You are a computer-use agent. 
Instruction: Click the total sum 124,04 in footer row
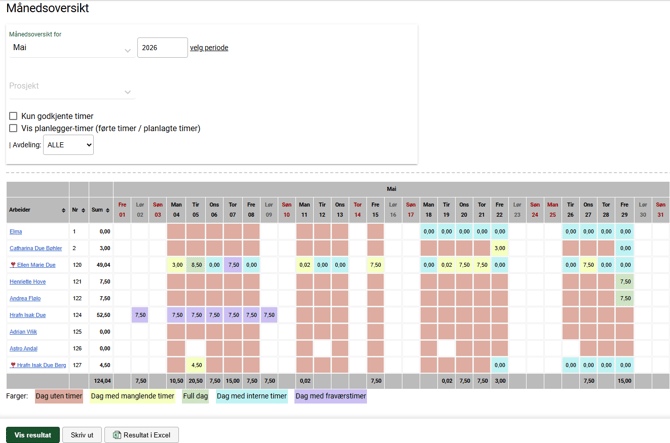[102, 381]
